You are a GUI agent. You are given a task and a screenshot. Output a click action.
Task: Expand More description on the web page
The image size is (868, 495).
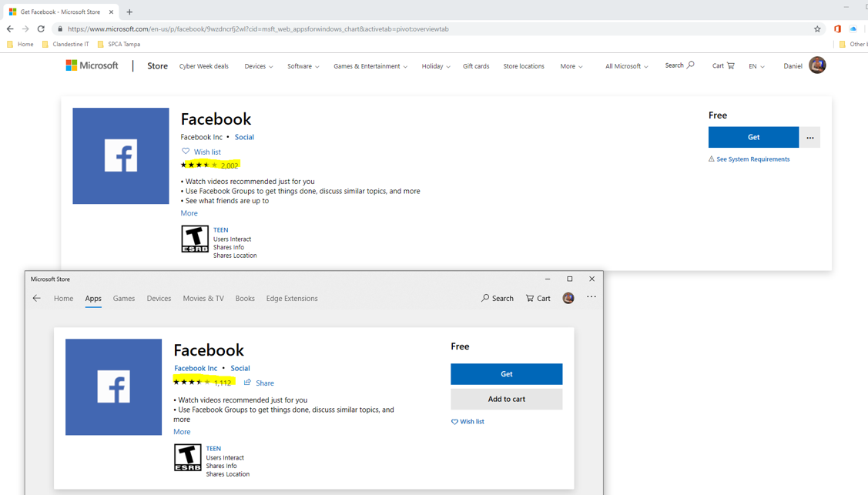click(x=189, y=213)
